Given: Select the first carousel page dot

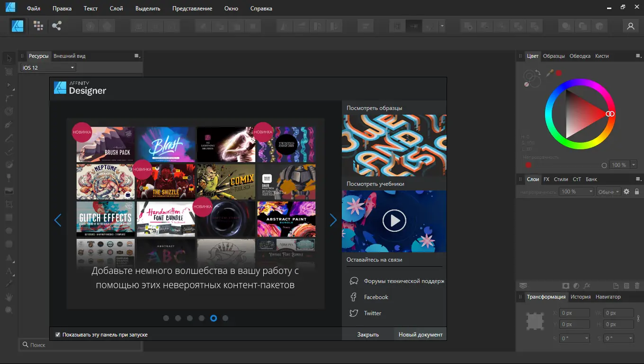Looking at the screenshot, I should click(166, 318).
